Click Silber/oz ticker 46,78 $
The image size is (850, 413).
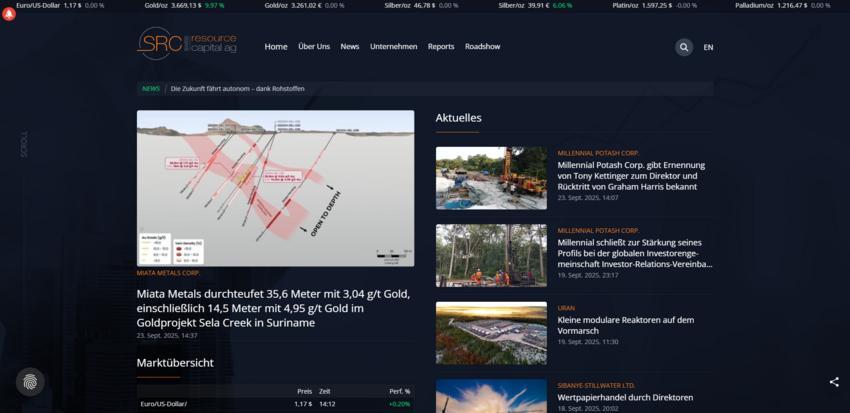click(x=422, y=5)
